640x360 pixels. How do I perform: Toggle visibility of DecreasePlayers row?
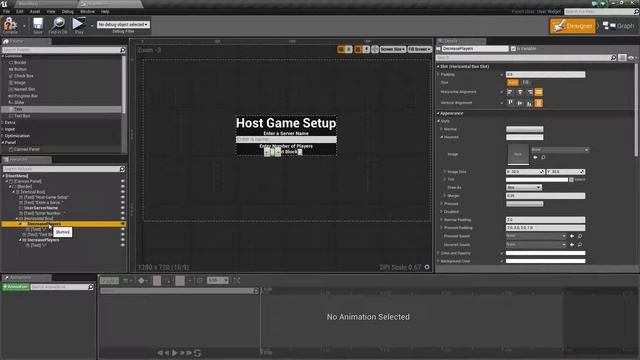tap(122, 224)
